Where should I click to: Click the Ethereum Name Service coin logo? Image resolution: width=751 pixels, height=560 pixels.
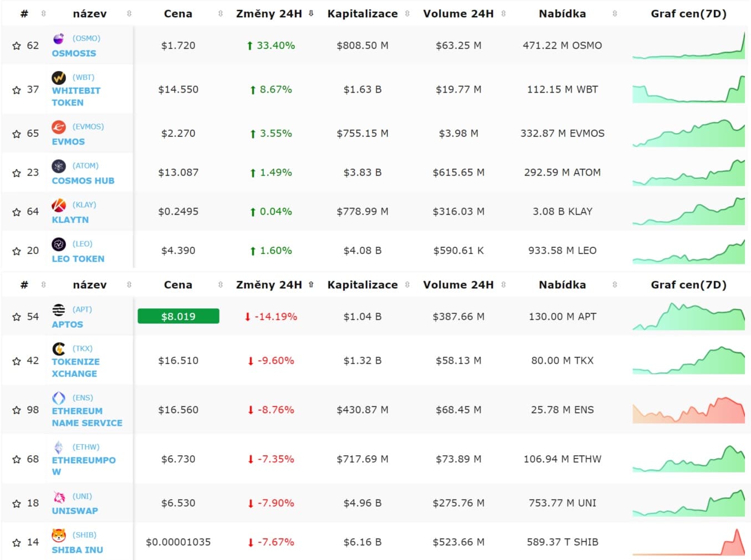59,398
